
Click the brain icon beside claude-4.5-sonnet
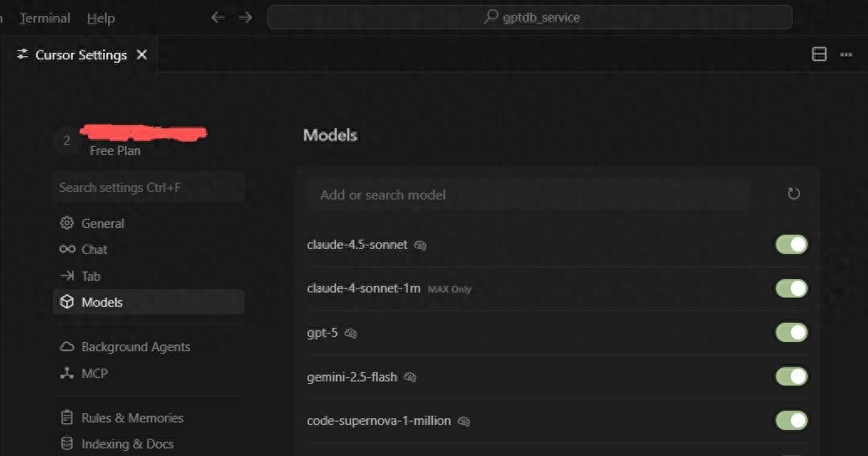pyautogui.click(x=421, y=246)
